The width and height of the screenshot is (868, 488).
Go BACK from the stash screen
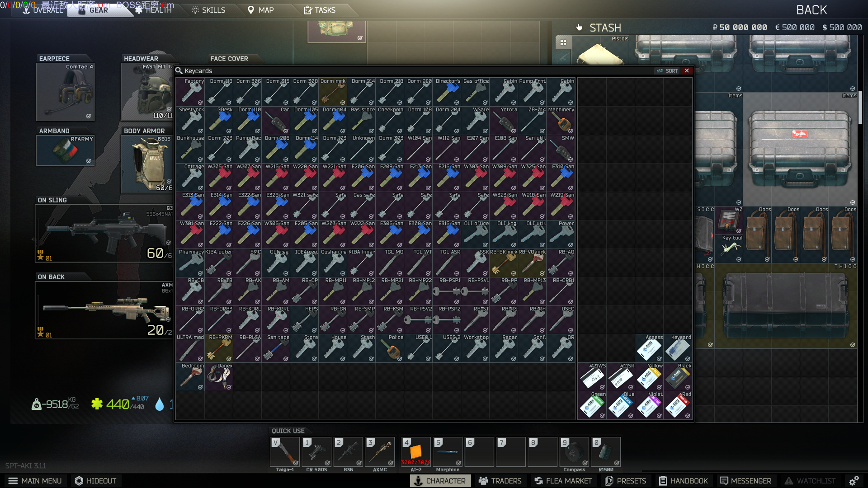click(x=811, y=10)
